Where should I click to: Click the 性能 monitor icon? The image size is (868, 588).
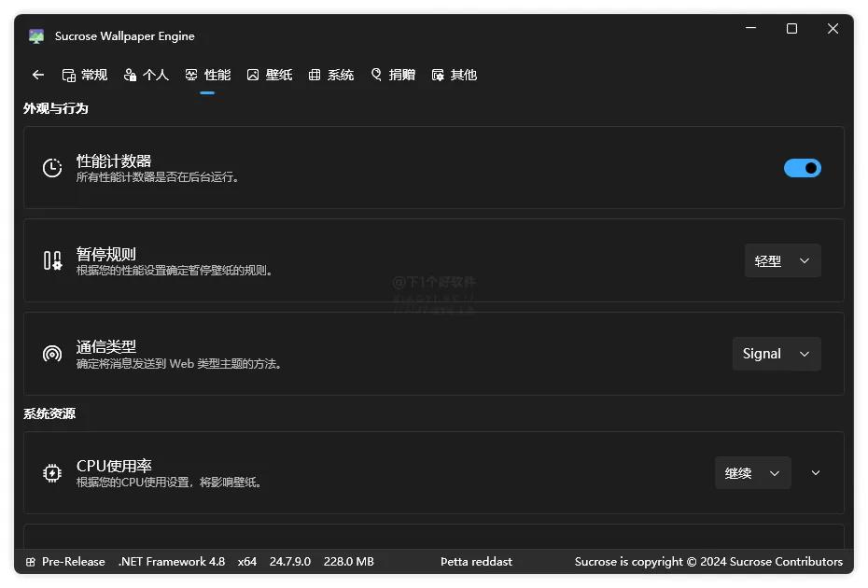pos(190,74)
